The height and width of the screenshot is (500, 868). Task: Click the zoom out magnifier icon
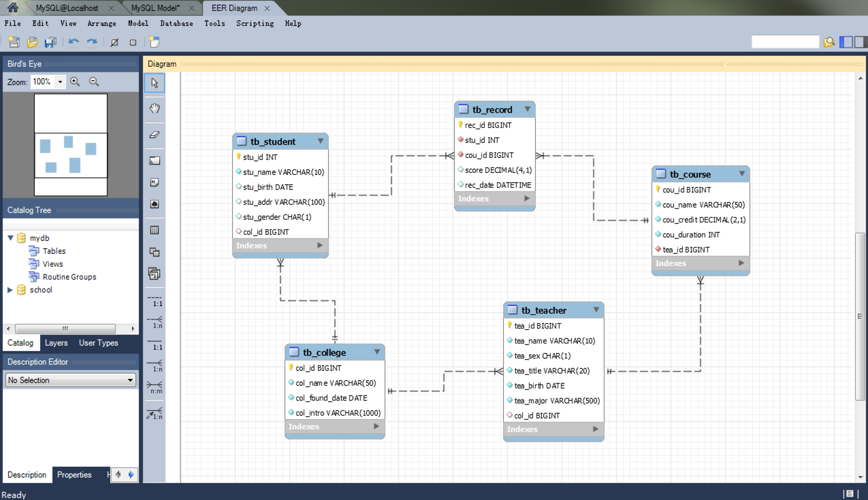point(94,82)
